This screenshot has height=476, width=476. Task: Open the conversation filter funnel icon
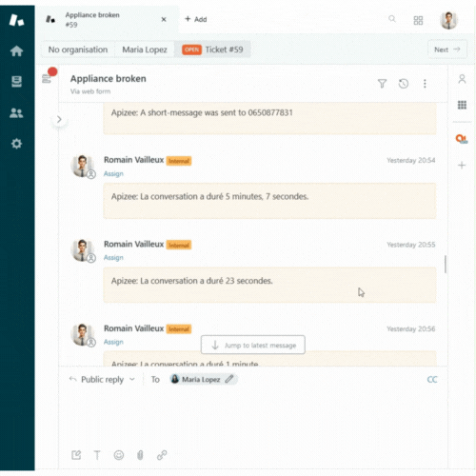[382, 84]
